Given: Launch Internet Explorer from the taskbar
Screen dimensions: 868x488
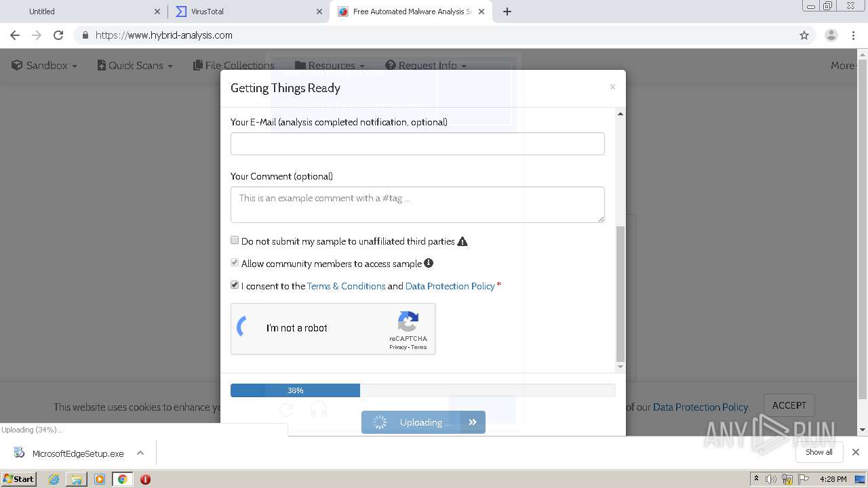Looking at the screenshot, I should coord(54,479).
